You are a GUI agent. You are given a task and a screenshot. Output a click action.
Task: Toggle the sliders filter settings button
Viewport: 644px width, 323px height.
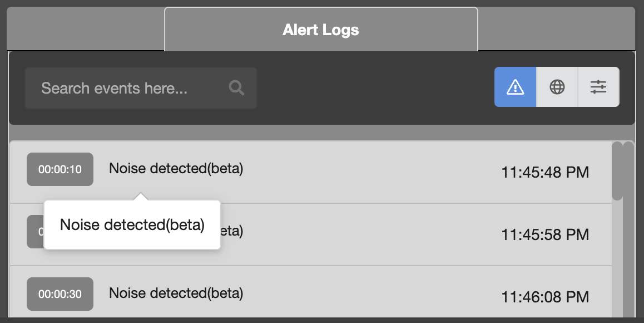pyautogui.click(x=598, y=87)
